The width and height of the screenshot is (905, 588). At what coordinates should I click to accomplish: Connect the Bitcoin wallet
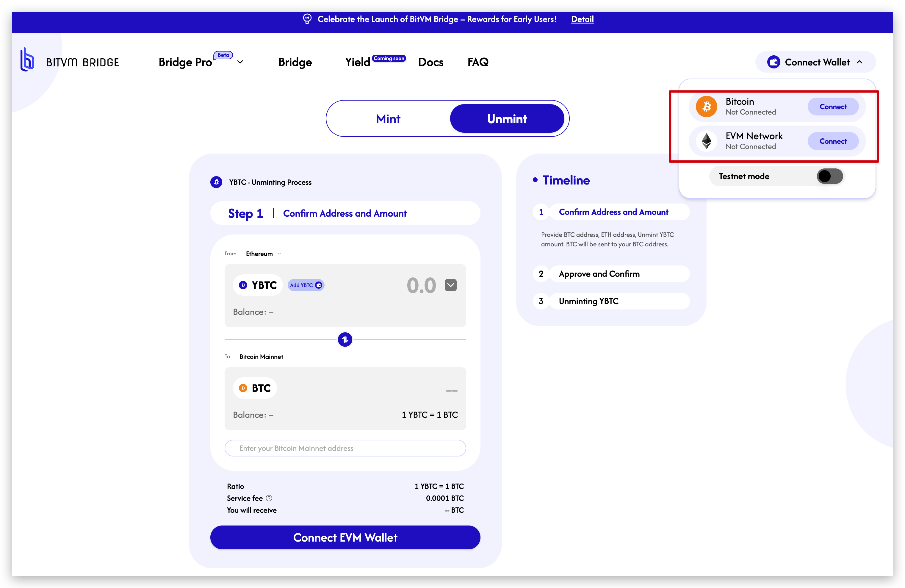(x=833, y=107)
